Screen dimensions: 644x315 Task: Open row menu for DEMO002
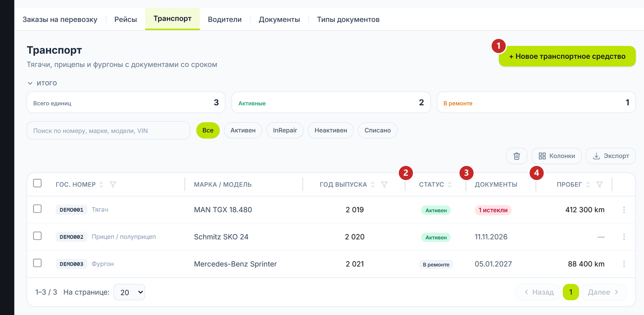tap(624, 237)
